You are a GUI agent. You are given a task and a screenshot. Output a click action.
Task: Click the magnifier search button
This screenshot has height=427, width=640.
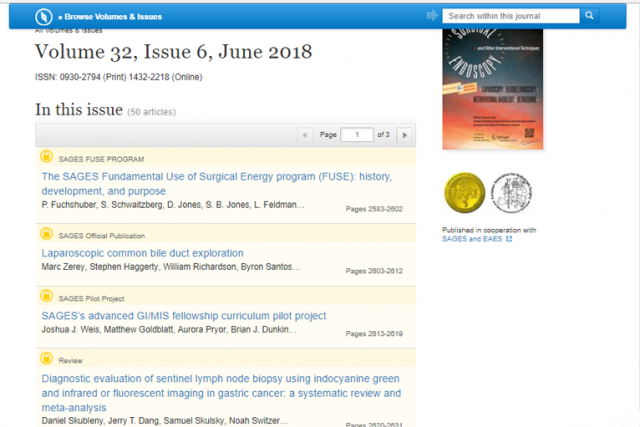click(590, 16)
